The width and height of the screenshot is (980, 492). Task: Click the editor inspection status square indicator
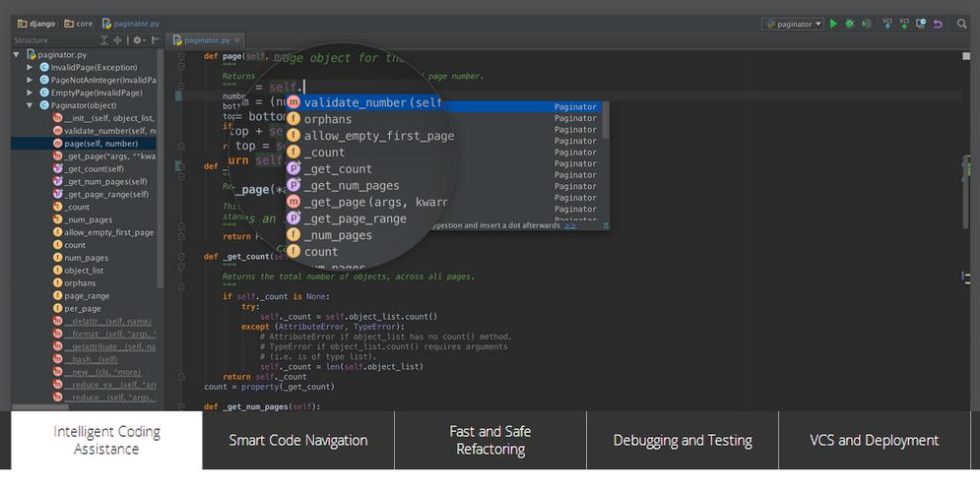click(x=965, y=56)
